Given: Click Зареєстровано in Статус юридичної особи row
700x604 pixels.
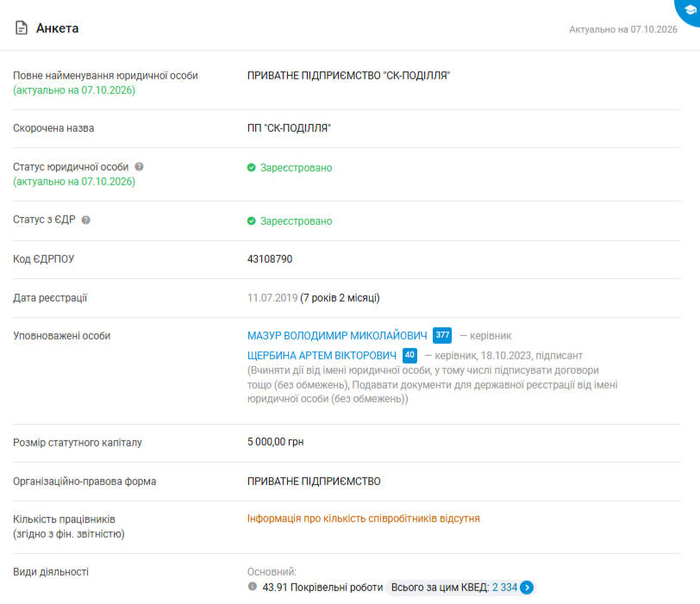Looking at the screenshot, I should click(296, 168).
